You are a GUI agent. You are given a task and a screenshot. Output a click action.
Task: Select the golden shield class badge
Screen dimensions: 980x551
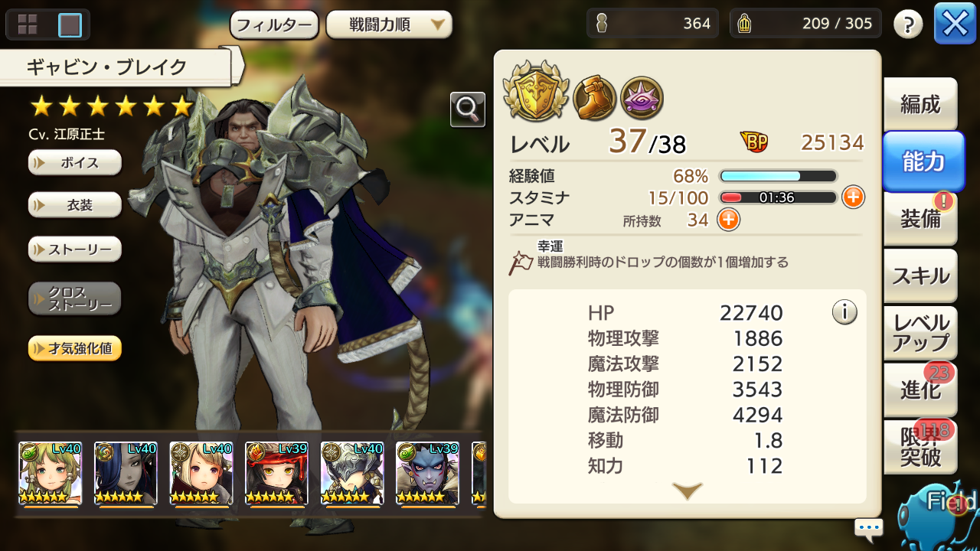tap(536, 94)
